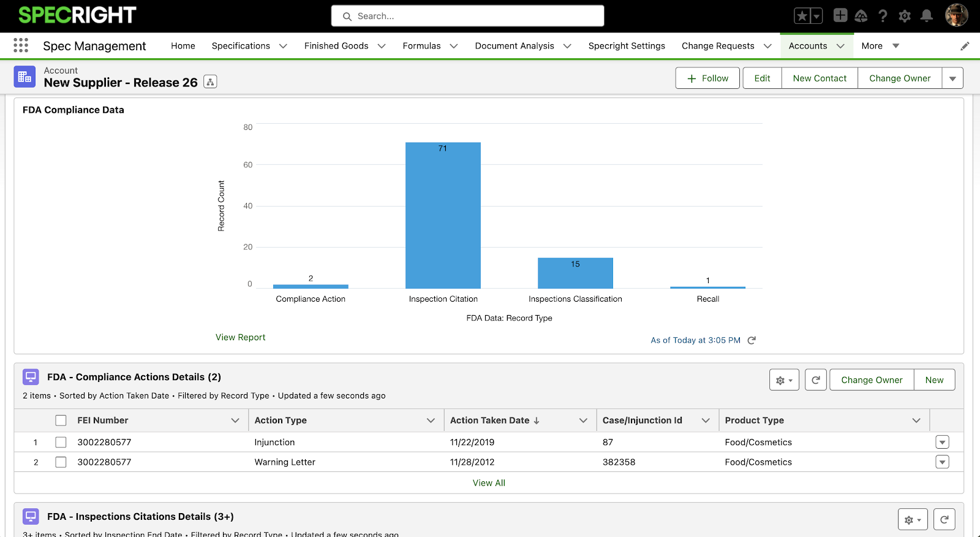This screenshot has height=537, width=980.
Task: Click the search magnifier icon
Action: point(347,17)
